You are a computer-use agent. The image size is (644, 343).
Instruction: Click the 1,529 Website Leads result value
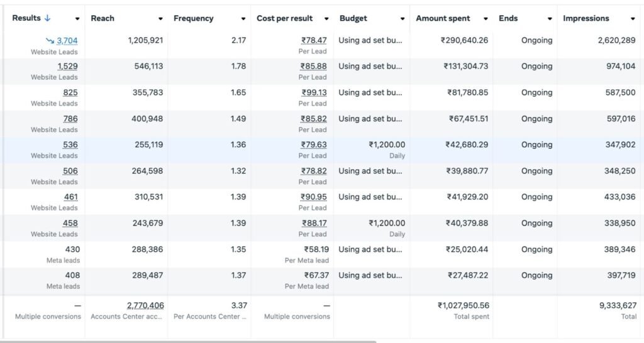coord(67,67)
